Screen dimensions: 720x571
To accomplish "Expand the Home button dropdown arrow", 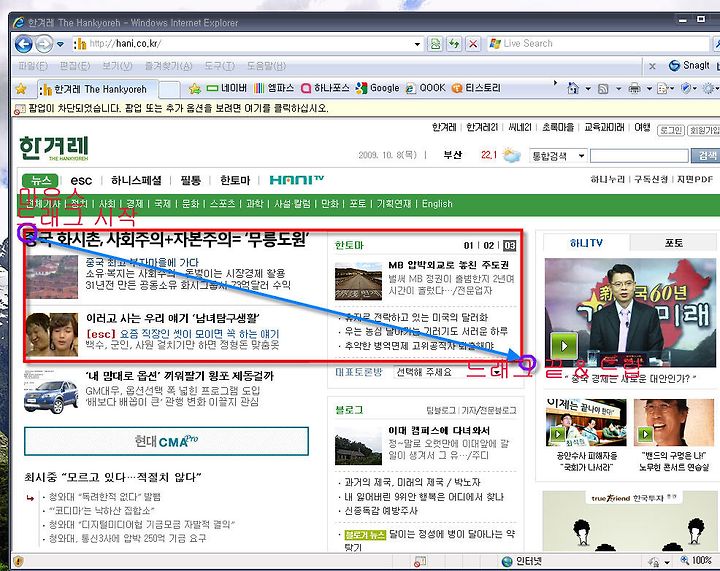I will (588, 89).
